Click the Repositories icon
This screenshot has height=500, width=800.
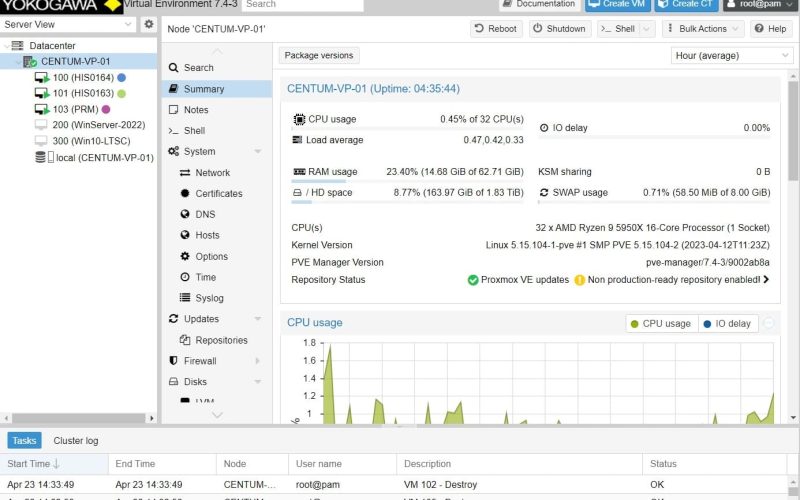tap(185, 340)
